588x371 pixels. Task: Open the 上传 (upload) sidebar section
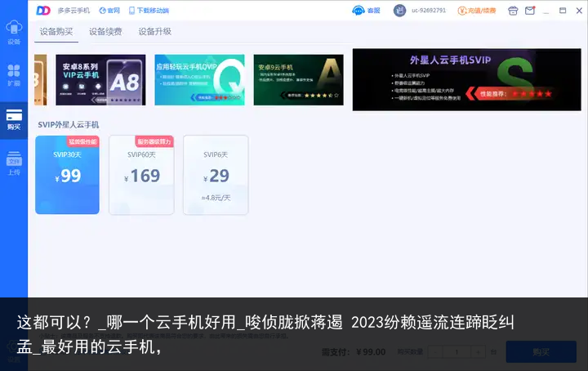pyautogui.click(x=14, y=163)
